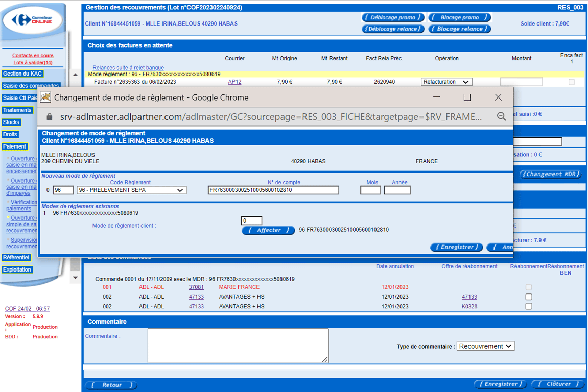Click Déblocage relance button
The width and height of the screenshot is (588, 392).
tap(393, 29)
